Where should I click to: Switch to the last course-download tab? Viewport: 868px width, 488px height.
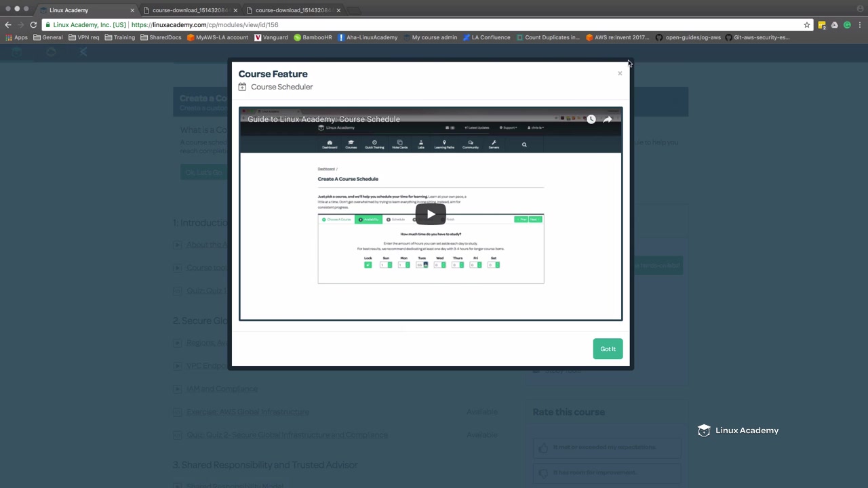[x=292, y=10]
